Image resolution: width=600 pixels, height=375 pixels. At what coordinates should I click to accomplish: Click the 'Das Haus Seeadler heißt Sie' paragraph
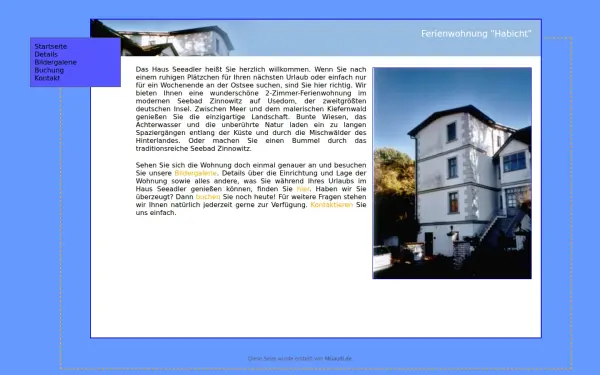point(251,109)
